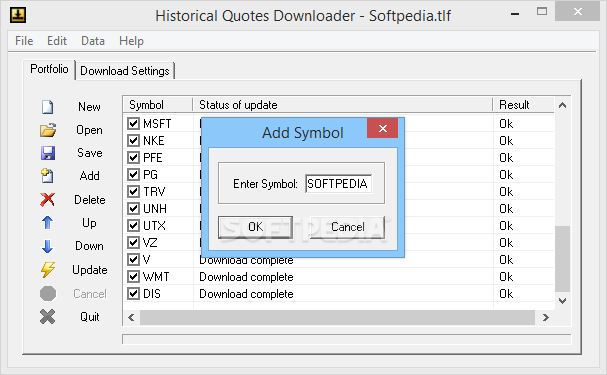Select the New label in sidebar

point(89,107)
